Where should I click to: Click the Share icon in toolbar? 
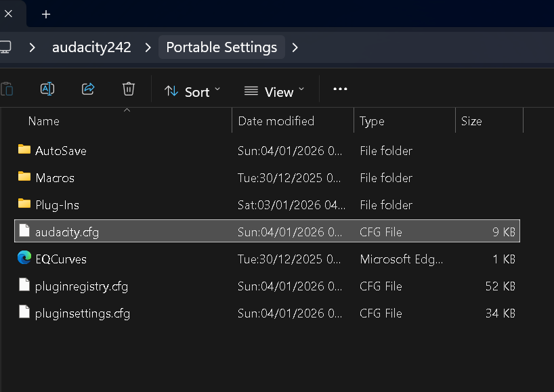[x=88, y=89]
